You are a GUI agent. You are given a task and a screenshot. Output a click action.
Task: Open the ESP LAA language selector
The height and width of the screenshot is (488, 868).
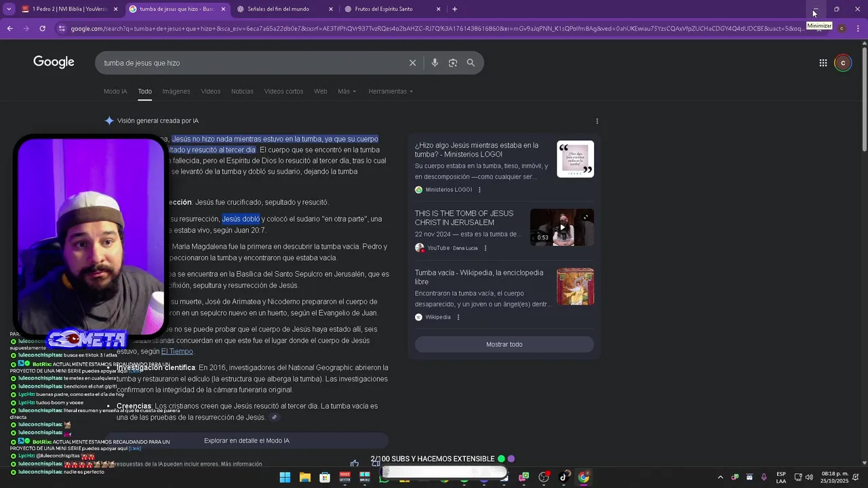tap(781, 477)
